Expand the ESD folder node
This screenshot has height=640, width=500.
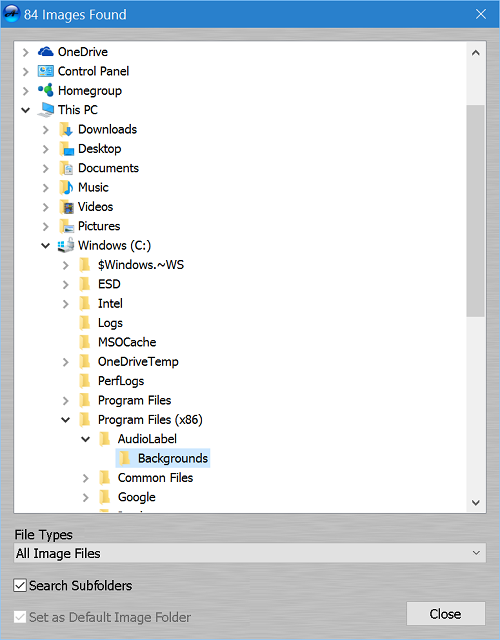click(66, 284)
